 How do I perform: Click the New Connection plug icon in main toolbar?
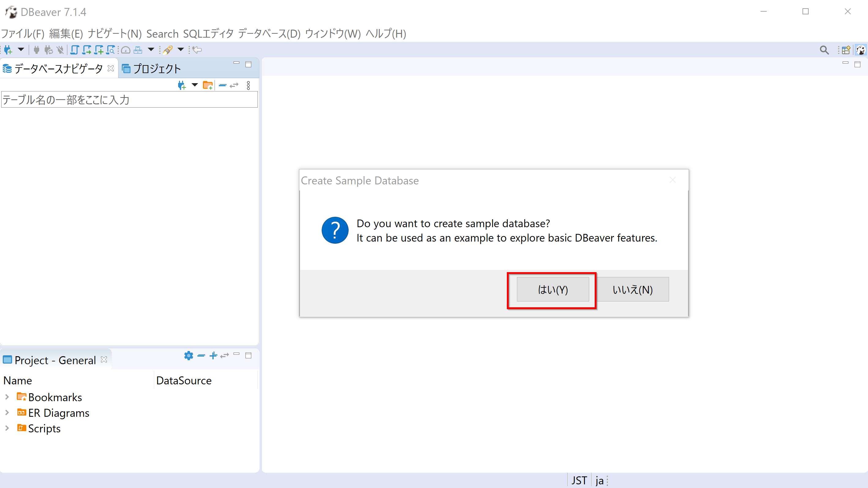(8, 50)
